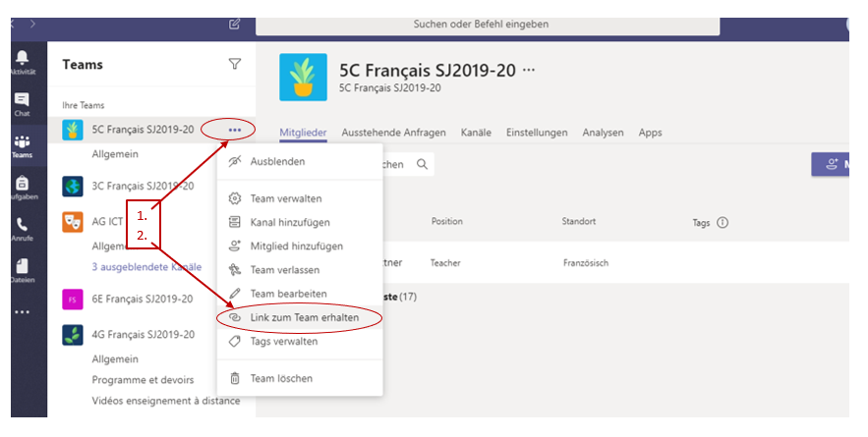Open more options for 5C Français team
868x437 pixels.
[234, 129]
